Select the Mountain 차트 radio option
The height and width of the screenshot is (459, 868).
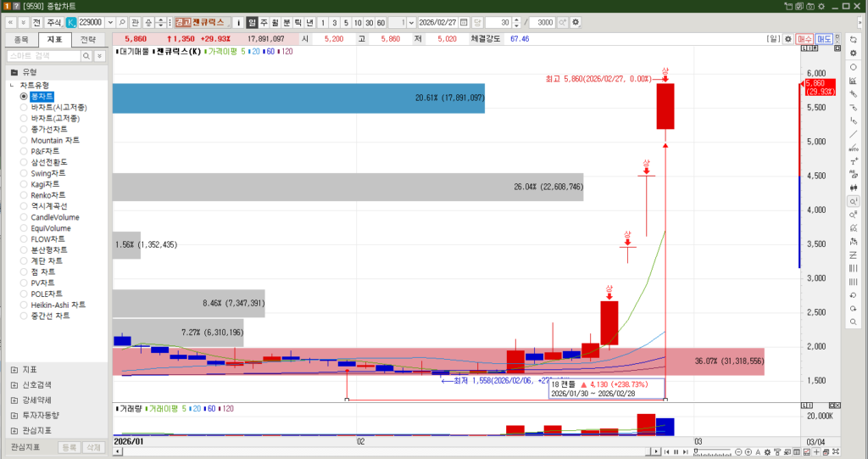25,140
